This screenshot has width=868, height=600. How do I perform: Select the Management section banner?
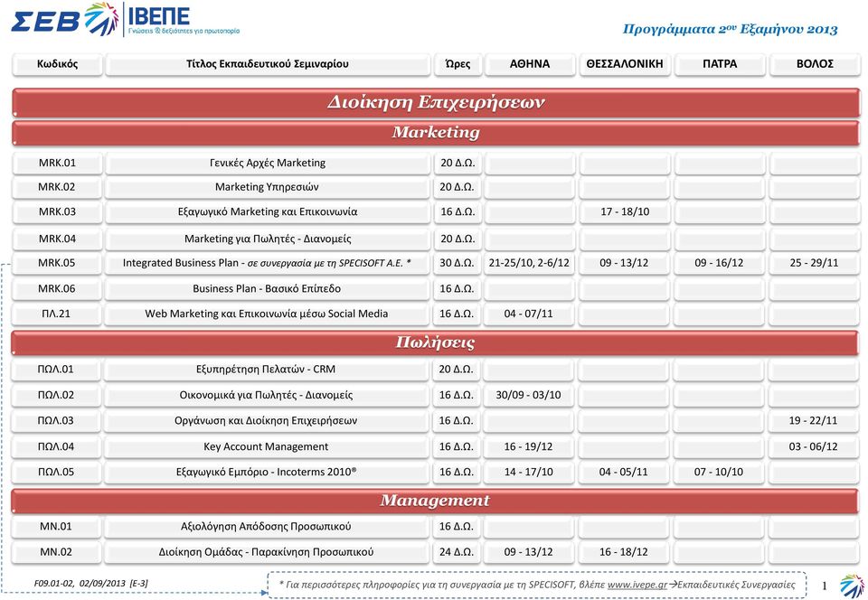tap(435, 501)
